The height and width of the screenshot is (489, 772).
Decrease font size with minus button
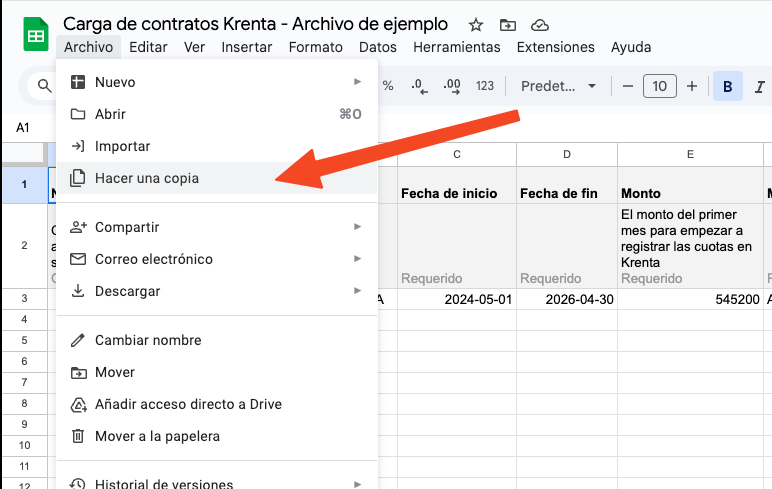[x=627, y=86]
